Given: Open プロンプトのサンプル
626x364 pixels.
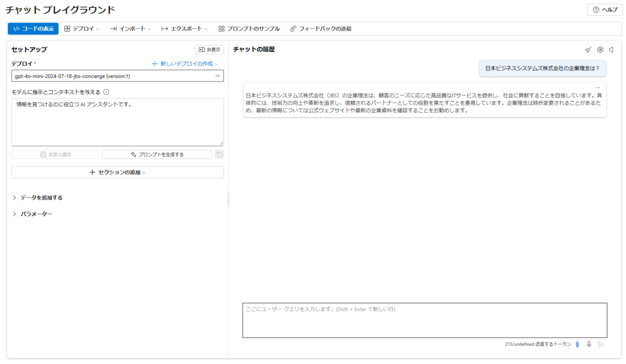Looking at the screenshot, I should [249, 29].
